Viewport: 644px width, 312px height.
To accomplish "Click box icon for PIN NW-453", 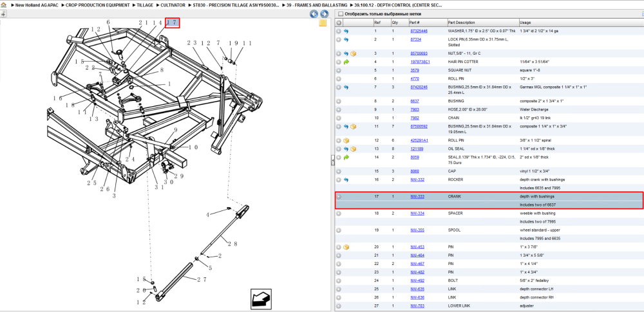I will (346, 247).
